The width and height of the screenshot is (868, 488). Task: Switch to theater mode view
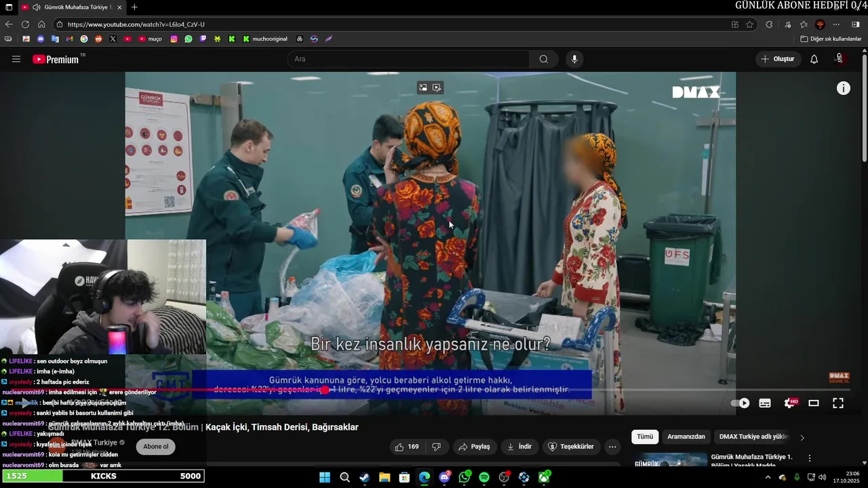tap(814, 403)
